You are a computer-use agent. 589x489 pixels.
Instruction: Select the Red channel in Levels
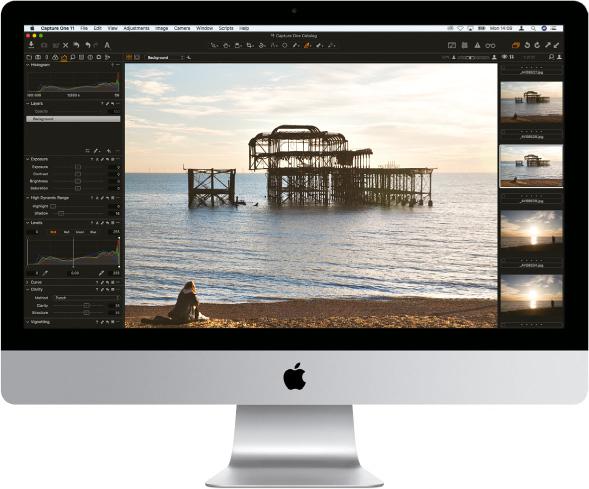click(66, 232)
